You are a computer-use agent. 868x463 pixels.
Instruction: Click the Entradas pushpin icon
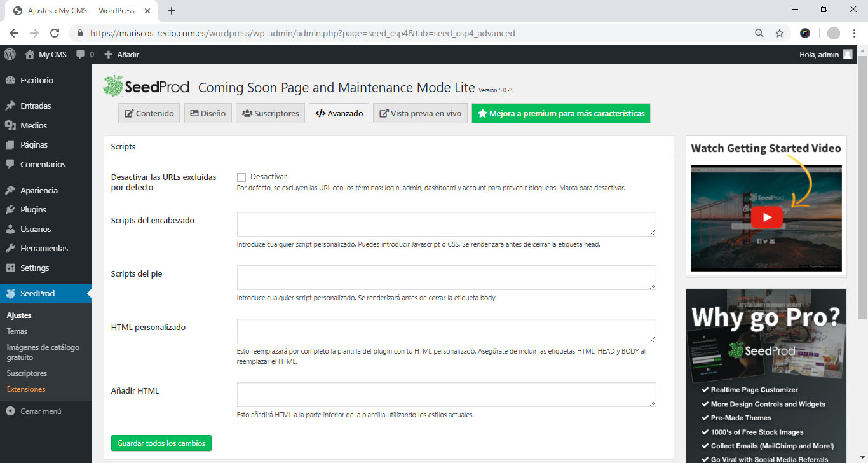(x=10, y=106)
